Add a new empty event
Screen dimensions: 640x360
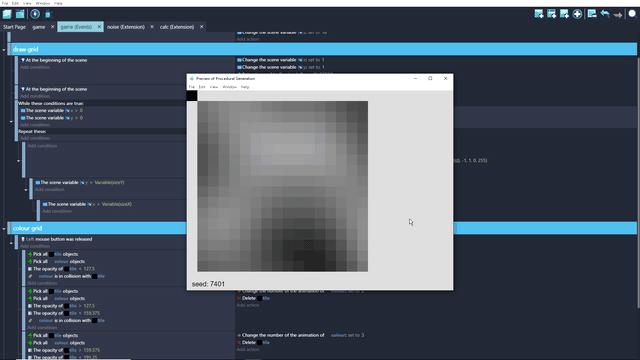click(539, 14)
